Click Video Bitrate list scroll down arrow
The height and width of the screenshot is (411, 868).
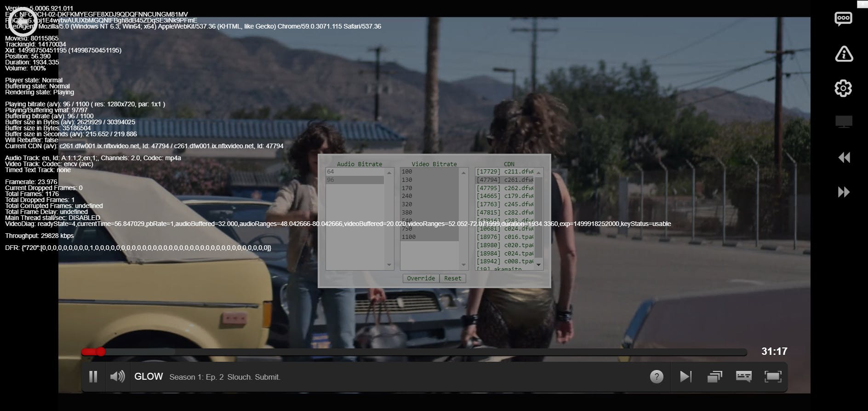(x=463, y=265)
